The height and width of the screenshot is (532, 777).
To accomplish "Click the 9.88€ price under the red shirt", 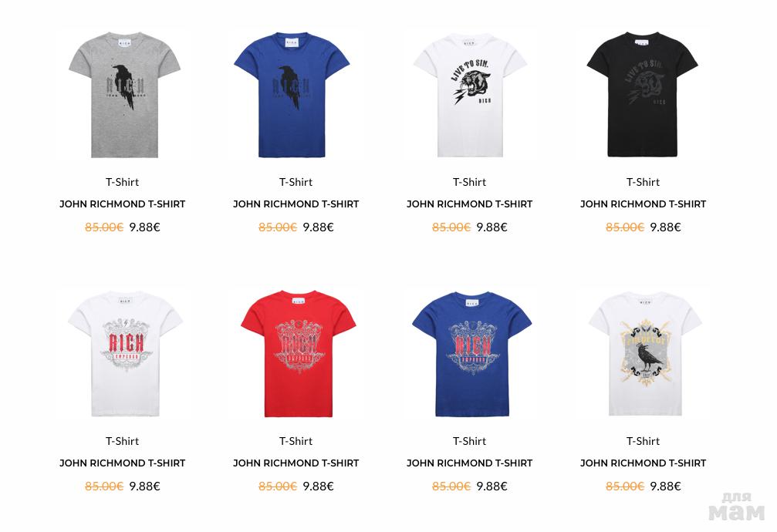I will click(318, 487).
